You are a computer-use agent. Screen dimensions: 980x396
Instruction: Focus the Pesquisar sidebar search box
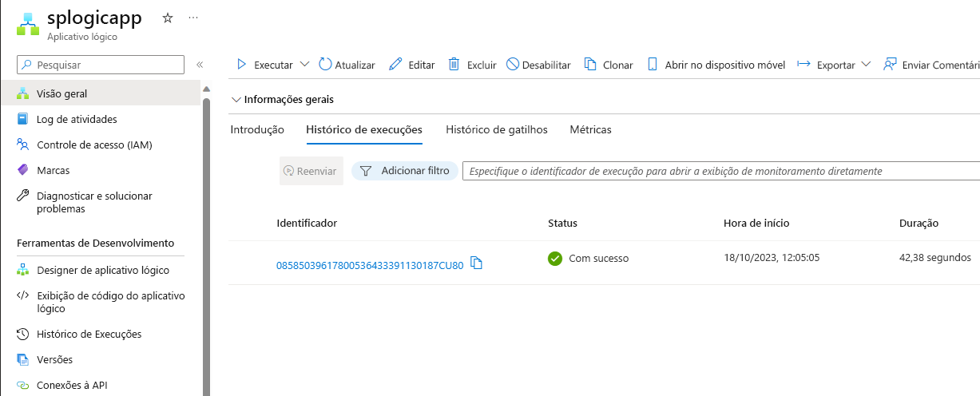coord(101,65)
